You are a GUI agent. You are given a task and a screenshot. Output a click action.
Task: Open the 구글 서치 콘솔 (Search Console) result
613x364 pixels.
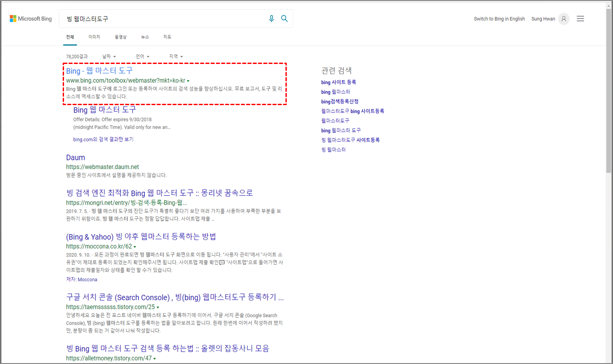click(175, 297)
